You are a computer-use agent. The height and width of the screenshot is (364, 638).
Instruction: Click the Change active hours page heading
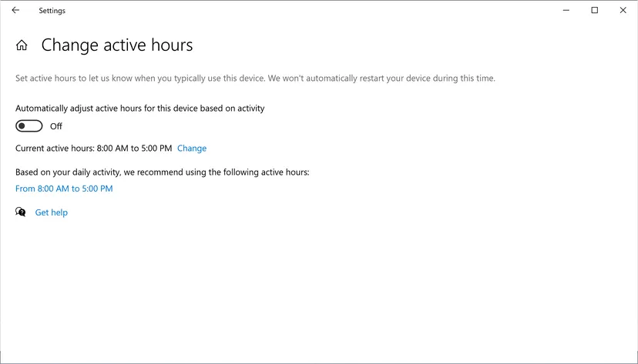[x=117, y=45]
